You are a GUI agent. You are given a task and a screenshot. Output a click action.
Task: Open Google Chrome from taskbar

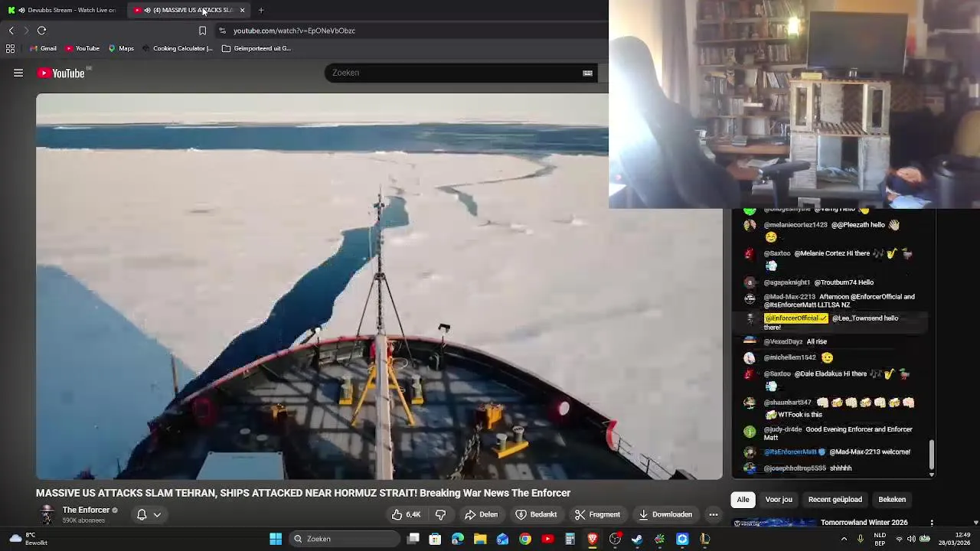click(525, 539)
